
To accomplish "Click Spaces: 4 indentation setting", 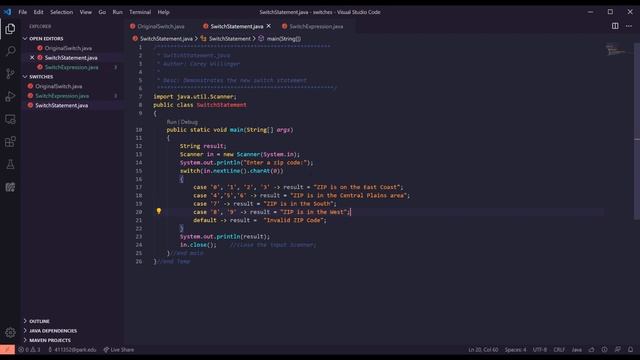I will [x=516, y=350].
